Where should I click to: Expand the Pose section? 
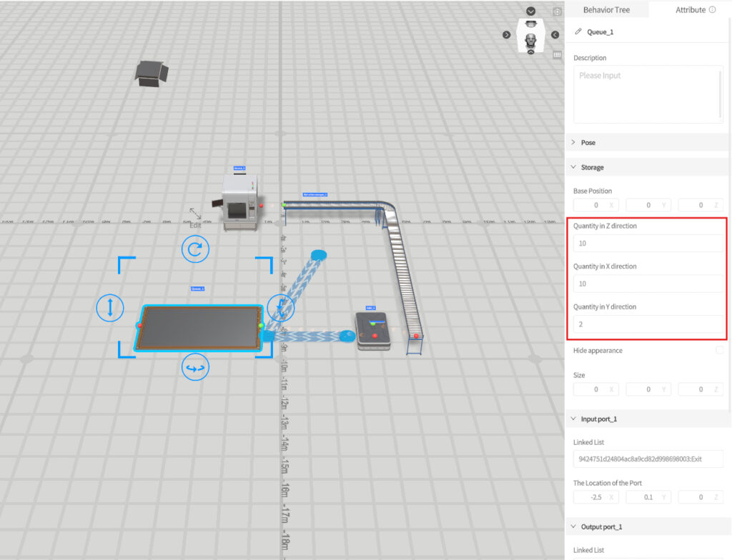648,142
